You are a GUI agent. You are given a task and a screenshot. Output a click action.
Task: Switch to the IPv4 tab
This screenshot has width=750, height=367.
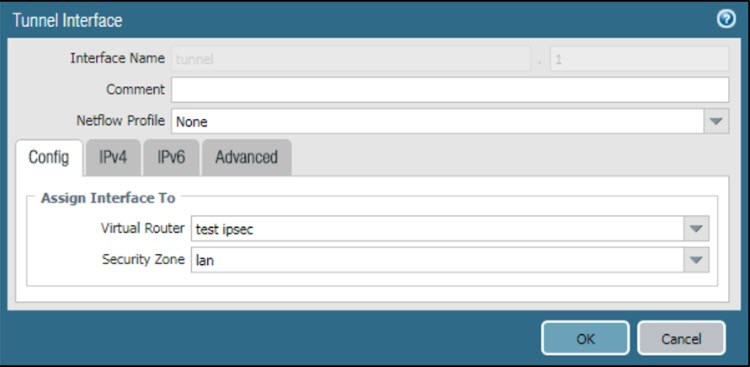pyautogui.click(x=113, y=157)
